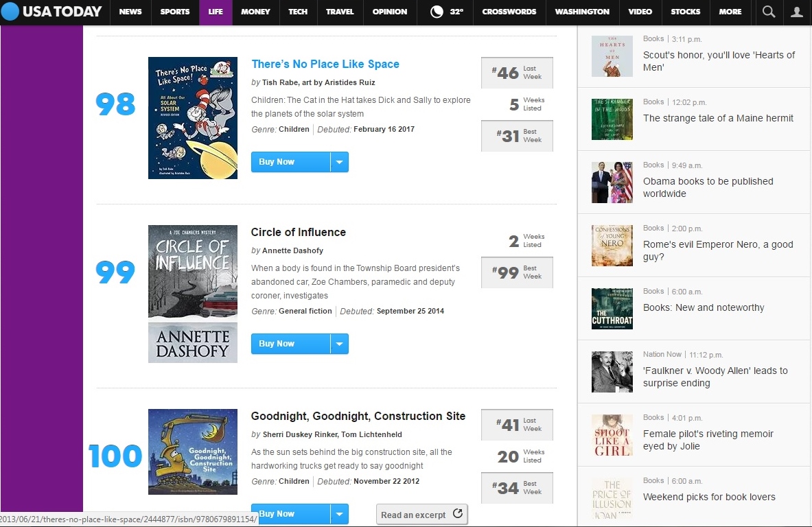The width and height of the screenshot is (812, 527).
Task: Open the SPORTS section
Action: [175, 12]
